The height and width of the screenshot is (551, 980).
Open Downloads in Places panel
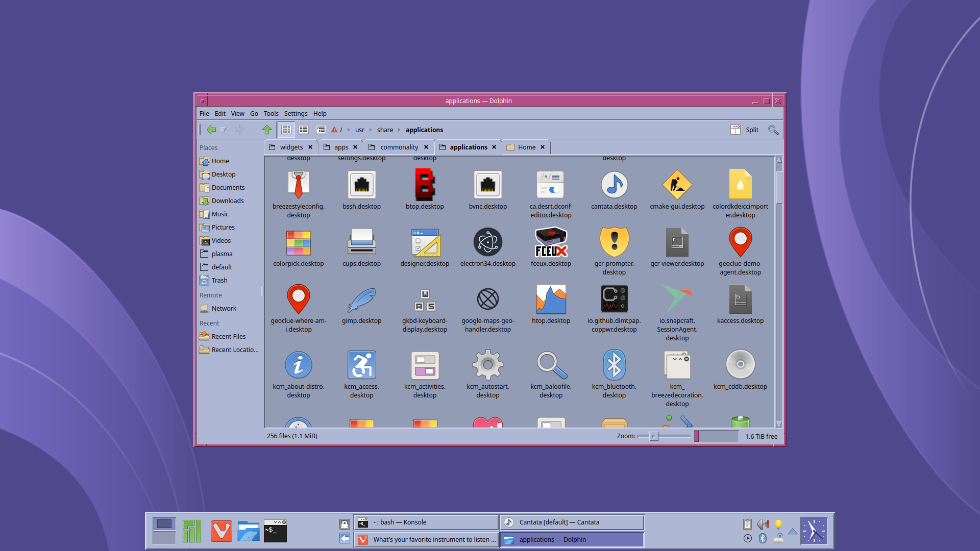point(228,201)
